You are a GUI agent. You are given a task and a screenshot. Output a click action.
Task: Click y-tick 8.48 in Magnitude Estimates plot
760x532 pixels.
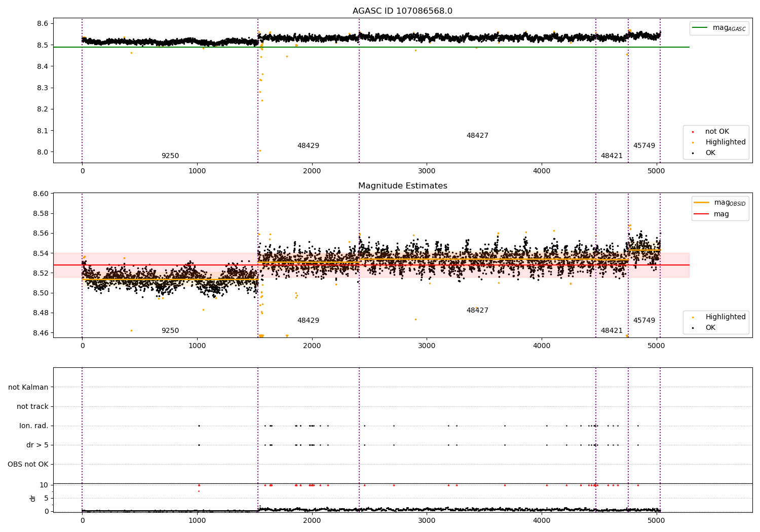(41, 313)
